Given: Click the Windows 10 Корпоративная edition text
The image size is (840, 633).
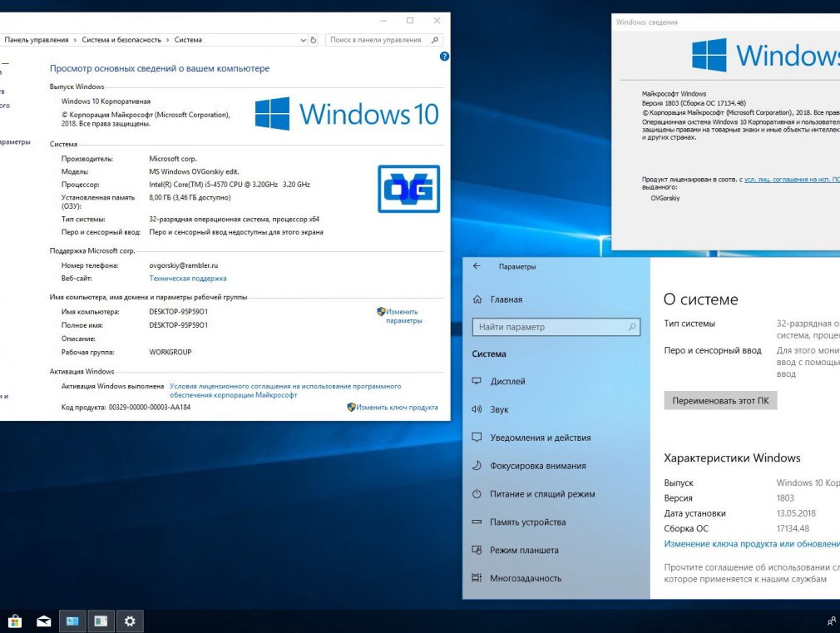Looking at the screenshot, I should click(106, 101).
